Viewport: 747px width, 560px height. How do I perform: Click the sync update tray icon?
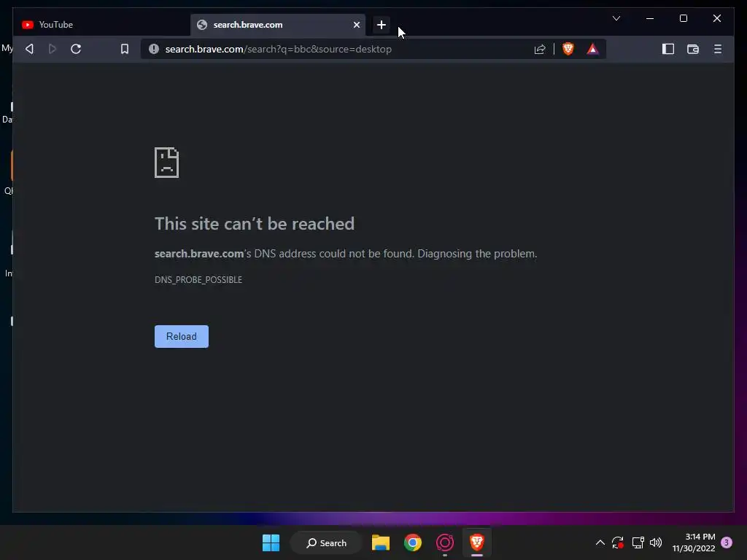618,542
